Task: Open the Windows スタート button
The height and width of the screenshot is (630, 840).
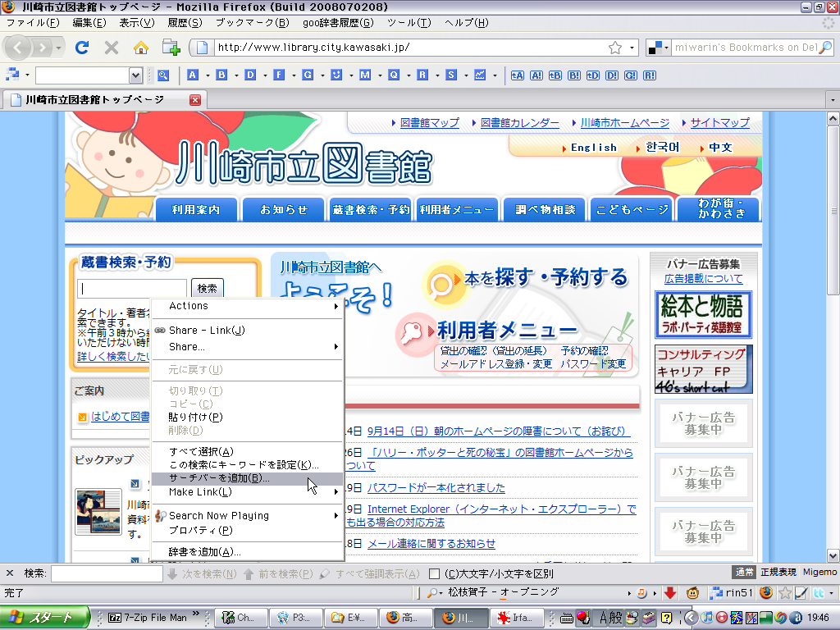Action: click(44, 618)
